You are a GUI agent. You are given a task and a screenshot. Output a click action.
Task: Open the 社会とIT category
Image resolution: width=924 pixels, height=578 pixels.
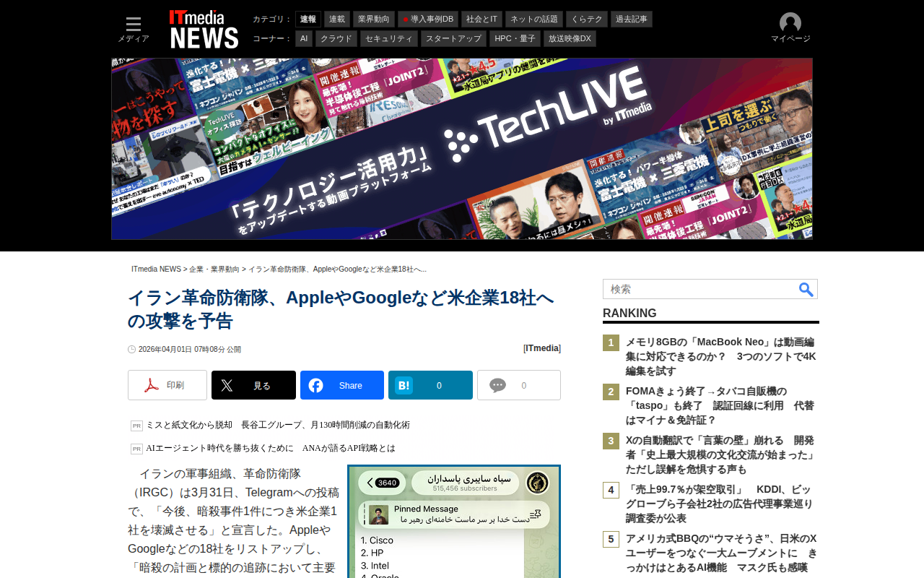tap(481, 19)
